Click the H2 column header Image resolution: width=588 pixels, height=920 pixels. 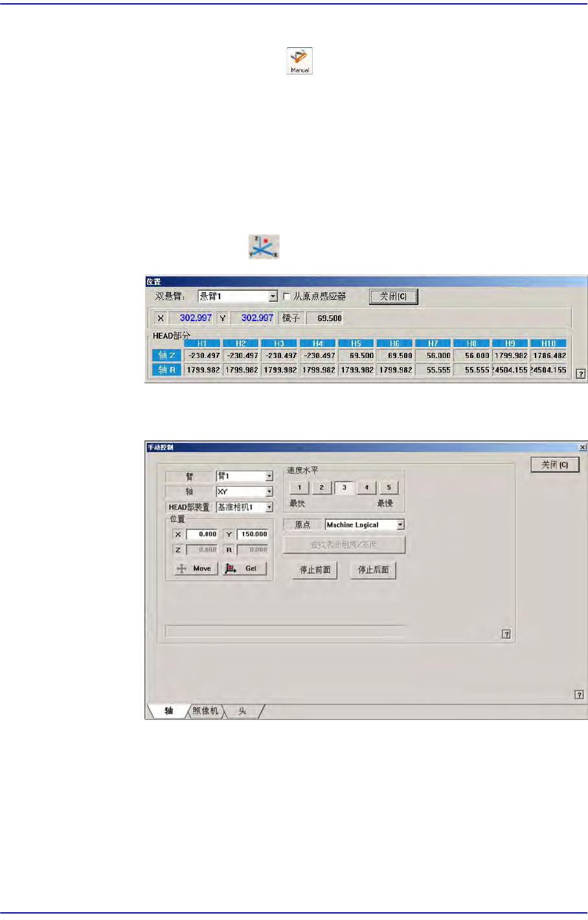click(241, 343)
